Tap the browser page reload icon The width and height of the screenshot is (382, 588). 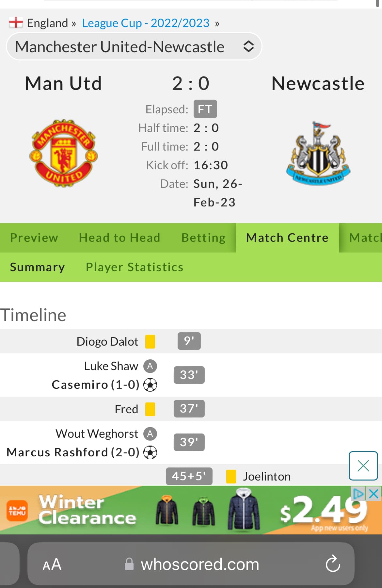(x=333, y=564)
